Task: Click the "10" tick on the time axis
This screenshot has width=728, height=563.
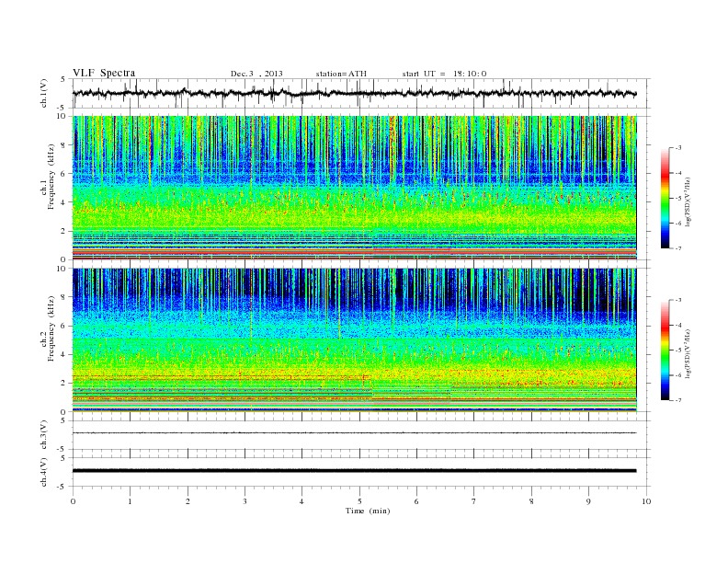Action: coord(646,501)
